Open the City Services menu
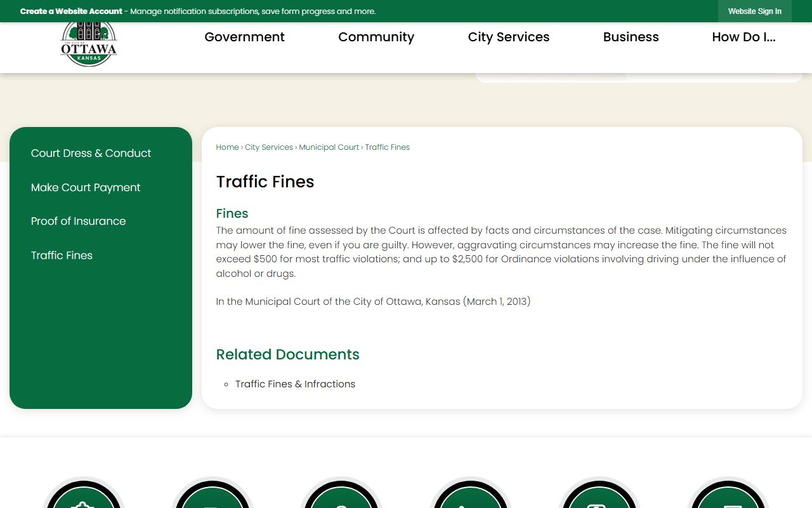The width and height of the screenshot is (812, 508). click(509, 37)
